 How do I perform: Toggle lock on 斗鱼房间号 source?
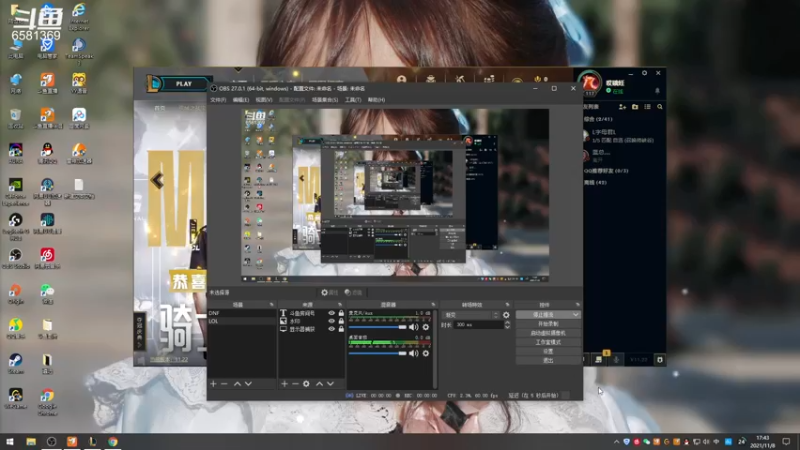click(341, 313)
